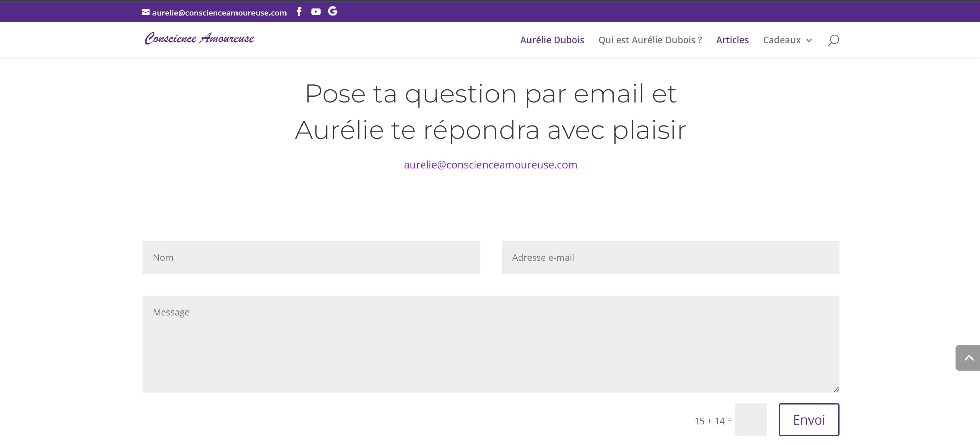Screen dimensions: 980x446
Task: Open the Facebook page icon
Action: point(299,12)
